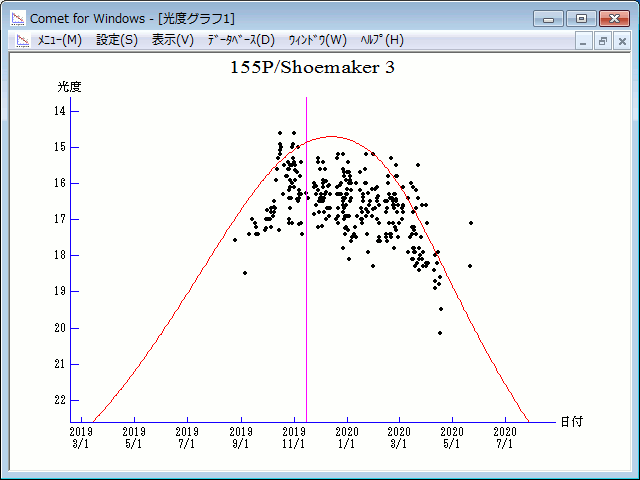Open the 表示(V) view menu

[172, 40]
